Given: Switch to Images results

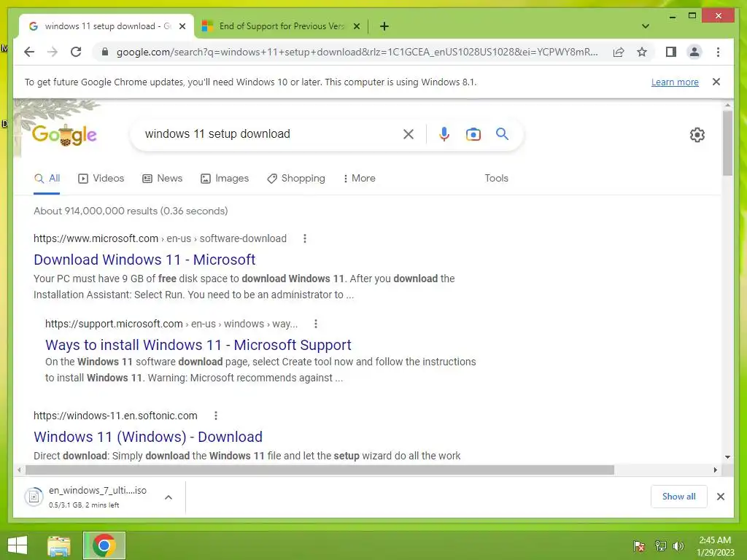Looking at the screenshot, I should [x=225, y=179].
